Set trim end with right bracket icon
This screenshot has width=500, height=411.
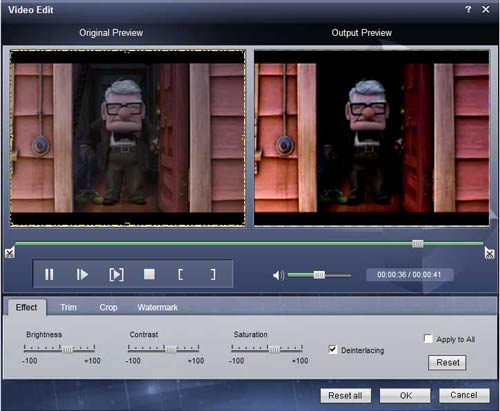point(213,274)
